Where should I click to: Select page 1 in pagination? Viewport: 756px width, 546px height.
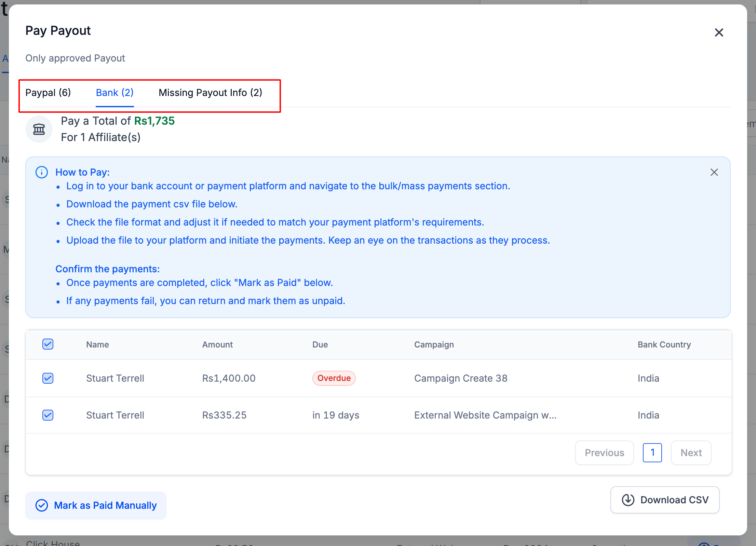coord(652,453)
